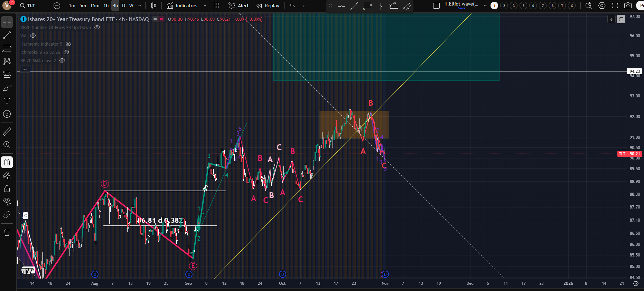Toggle visibility of Ichimoku 9 26 52 26
The width and height of the screenshot is (644, 291).
(66, 52)
